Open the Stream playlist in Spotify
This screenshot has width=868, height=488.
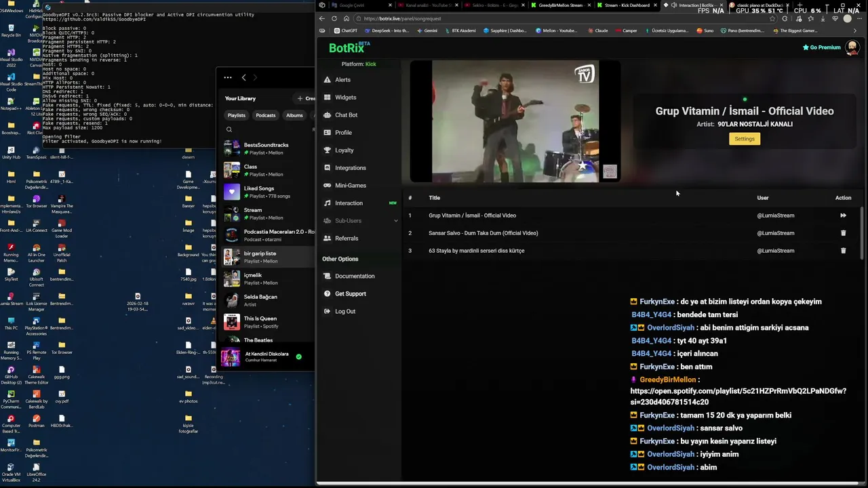[x=269, y=213]
